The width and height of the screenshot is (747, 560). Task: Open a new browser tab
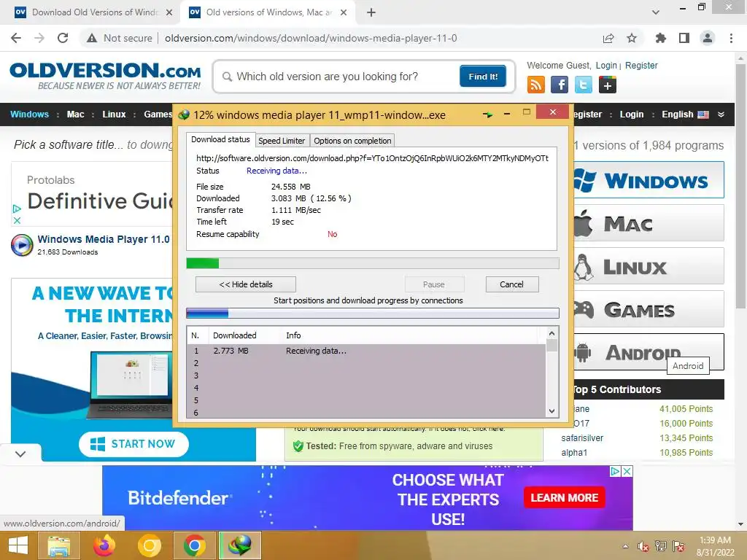coord(371,12)
